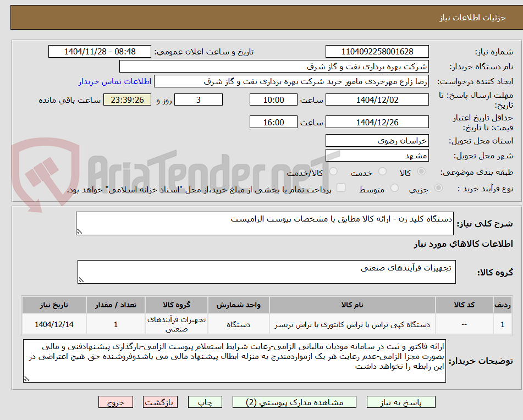This screenshot has height=420, width=523.
Task: Select the 'جزیی' purchase type radio
Action: (439, 188)
